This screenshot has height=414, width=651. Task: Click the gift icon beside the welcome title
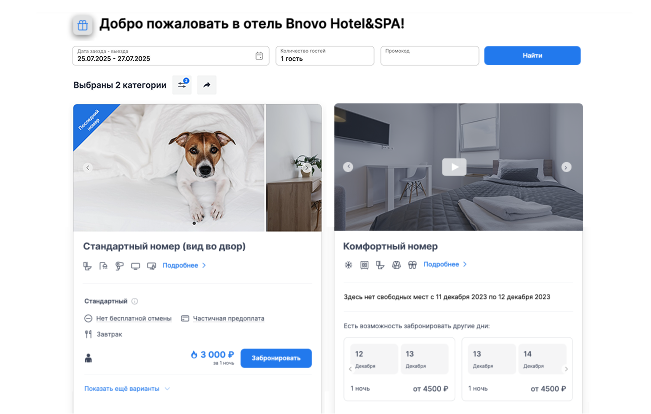(83, 25)
